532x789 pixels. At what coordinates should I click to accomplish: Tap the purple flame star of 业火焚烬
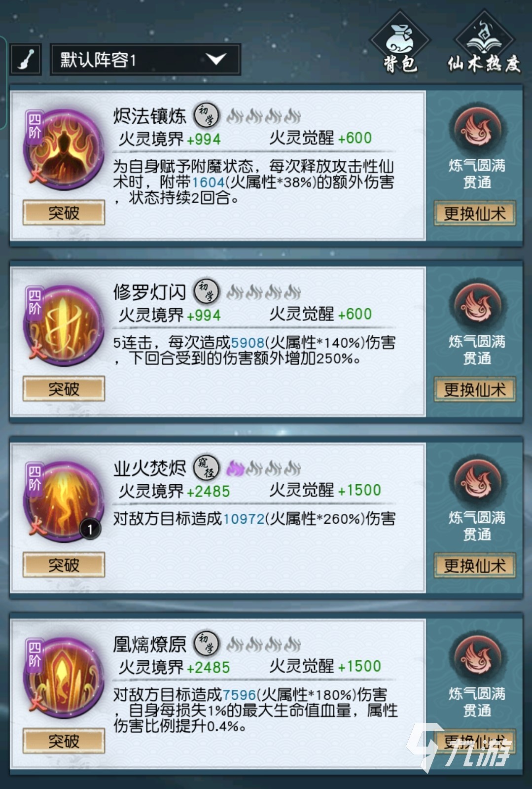pyautogui.click(x=235, y=468)
